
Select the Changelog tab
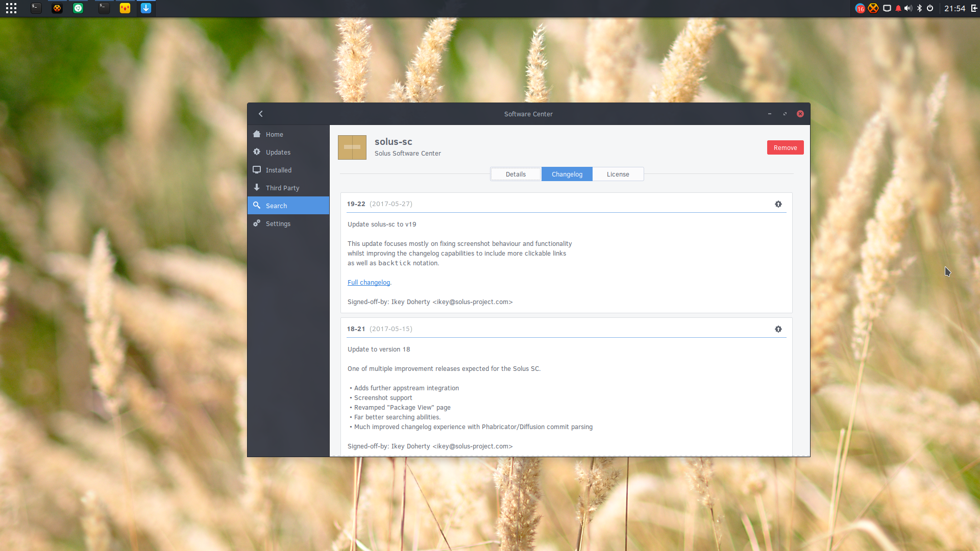(x=567, y=174)
